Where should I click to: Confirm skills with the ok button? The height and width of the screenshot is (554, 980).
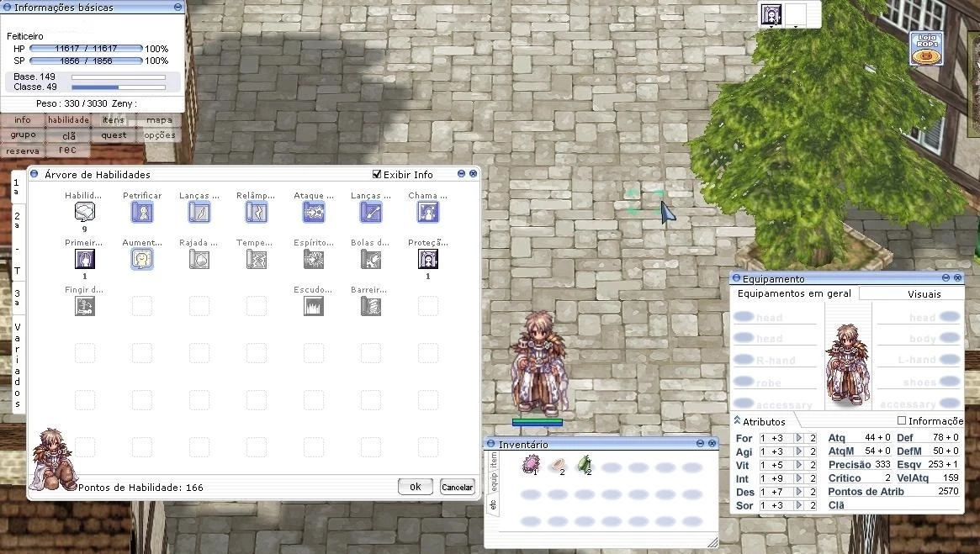coord(415,487)
